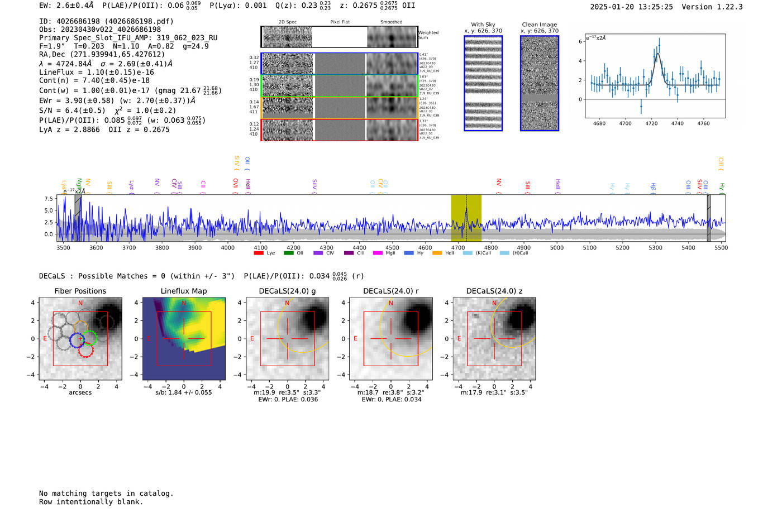Click the EW: 2.6±0.4Å header value
The image size is (782, 532).
click(66, 6)
